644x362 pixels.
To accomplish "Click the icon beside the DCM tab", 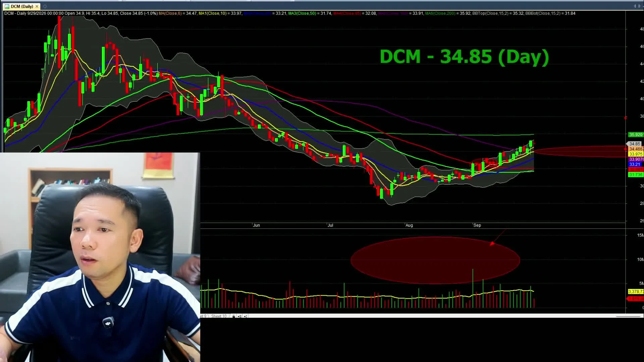I will point(45,6).
